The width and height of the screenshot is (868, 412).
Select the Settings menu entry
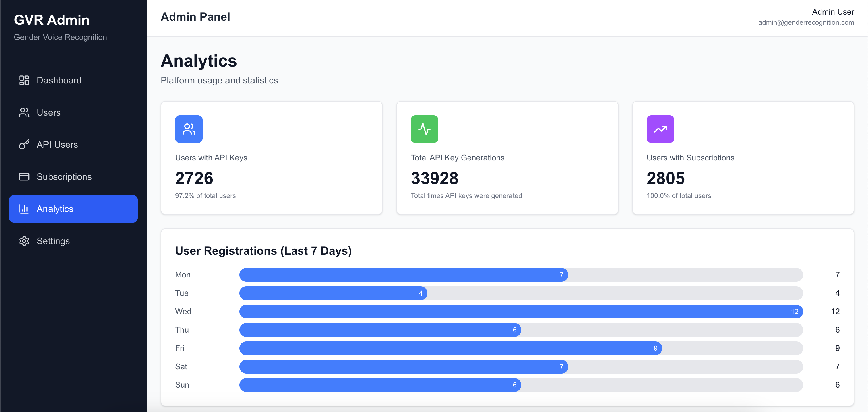point(53,241)
